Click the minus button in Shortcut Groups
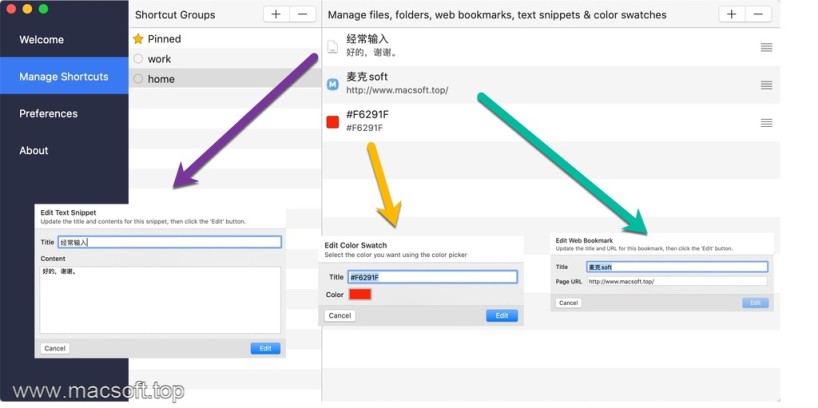The image size is (818, 408). click(302, 14)
